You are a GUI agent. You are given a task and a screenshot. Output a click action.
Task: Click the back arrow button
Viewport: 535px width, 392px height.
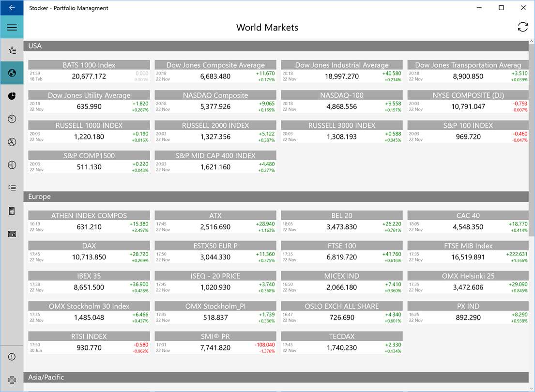(12, 8)
